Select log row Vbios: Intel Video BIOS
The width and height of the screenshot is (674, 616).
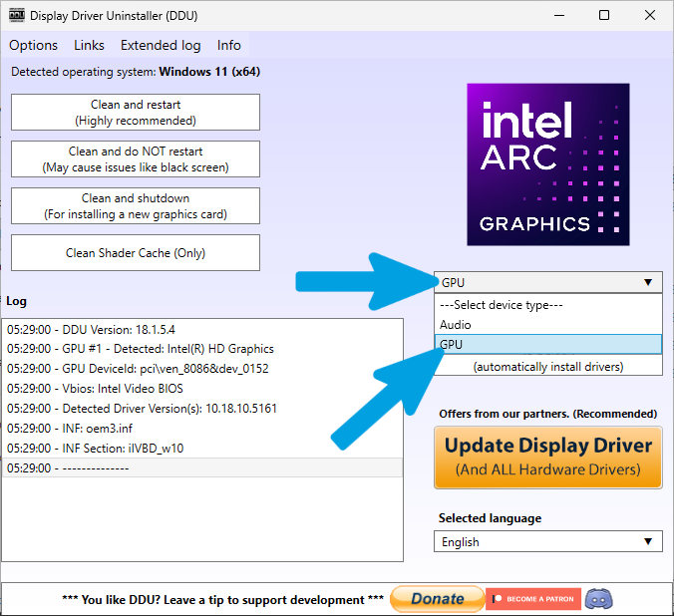[x=202, y=388]
